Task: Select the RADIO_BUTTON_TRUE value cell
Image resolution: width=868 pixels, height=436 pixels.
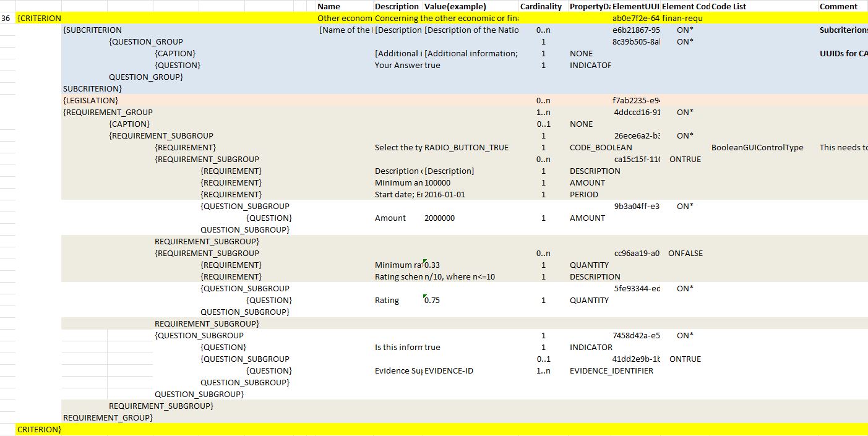Action: [466, 148]
